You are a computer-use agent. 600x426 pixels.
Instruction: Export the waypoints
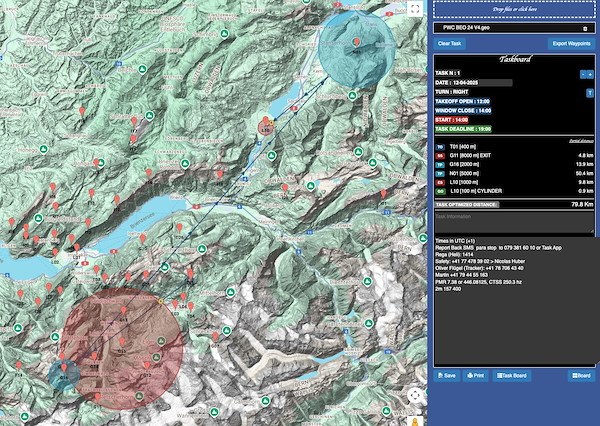[571, 44]
